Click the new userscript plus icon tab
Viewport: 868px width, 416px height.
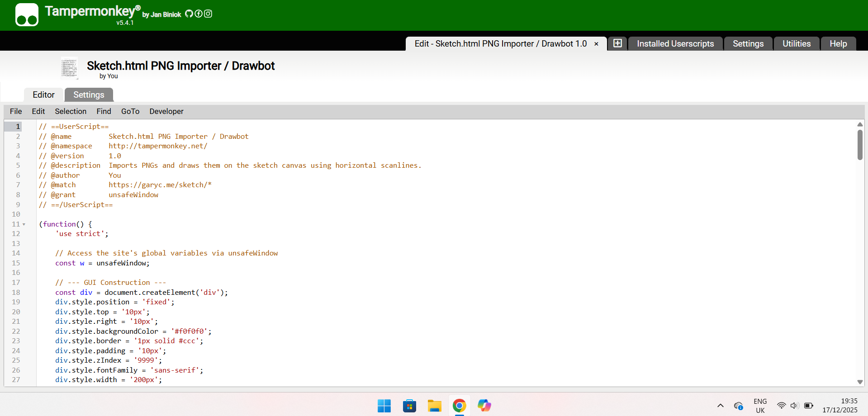tap(617, 43)
